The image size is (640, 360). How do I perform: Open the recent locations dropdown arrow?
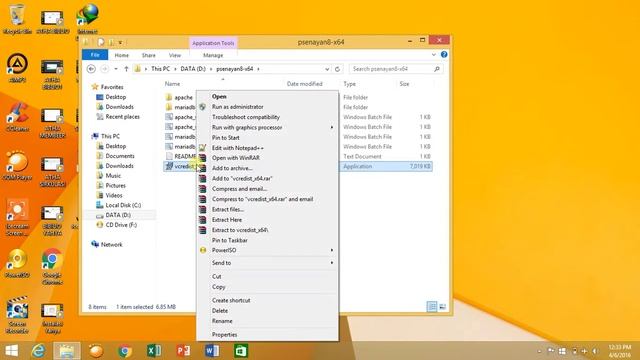pos(116,69)
